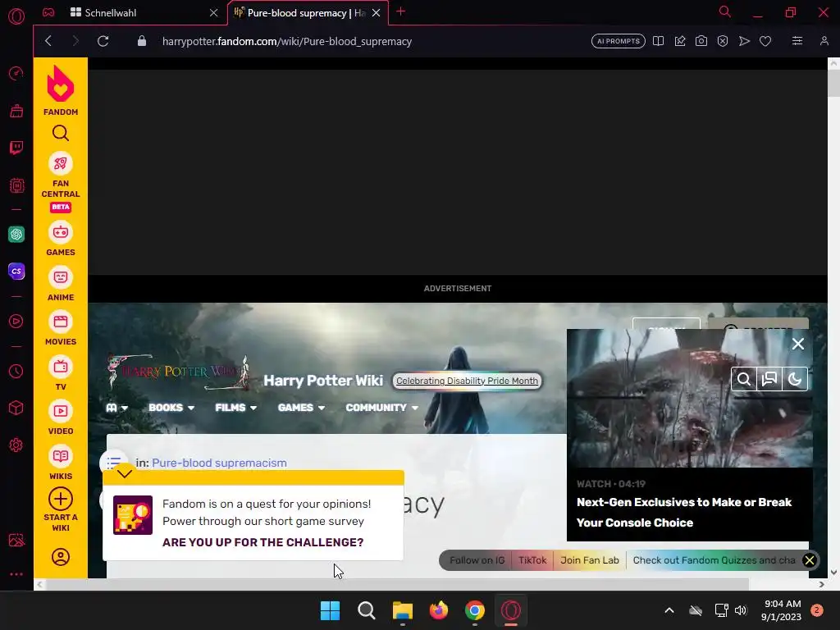The width and height of the screenshot is (840, 630).
Task: Toggle dark theme moon icon
Action: [x=794, y=379]
